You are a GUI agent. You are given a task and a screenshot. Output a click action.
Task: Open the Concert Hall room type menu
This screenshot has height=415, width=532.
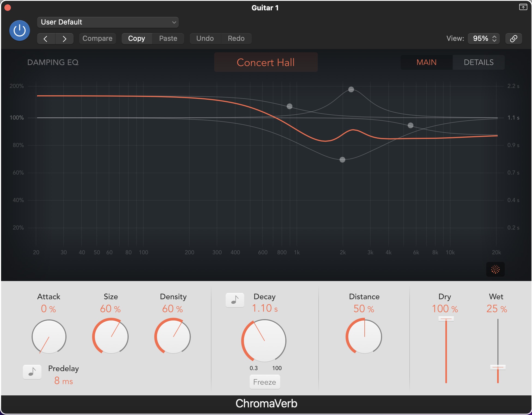[266, 62]
